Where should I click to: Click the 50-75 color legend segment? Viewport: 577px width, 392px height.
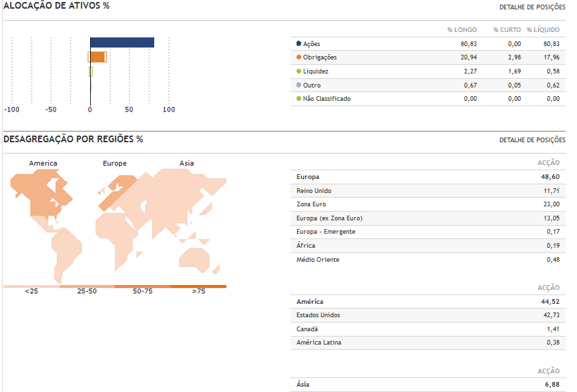pos(142,286)
